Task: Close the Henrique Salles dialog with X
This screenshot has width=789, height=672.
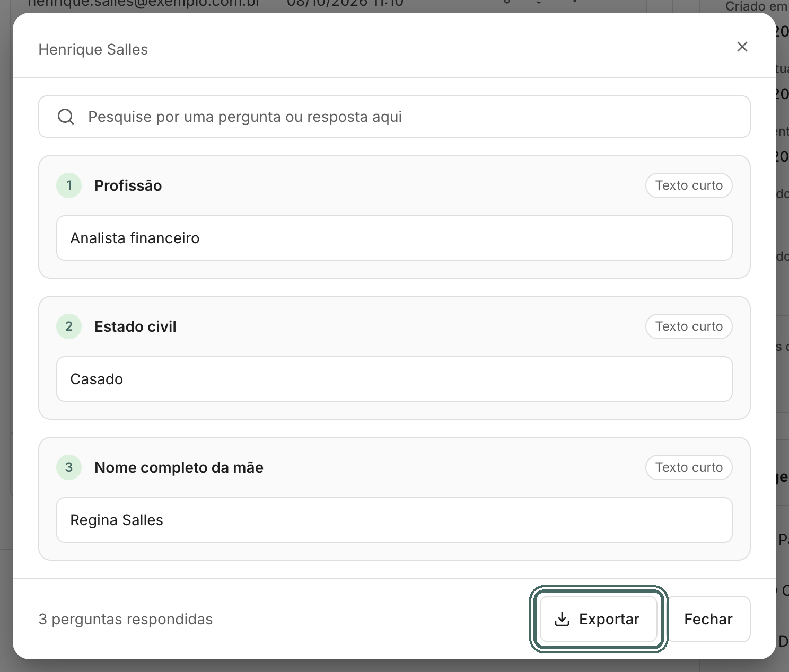Action: pos(742,47)
